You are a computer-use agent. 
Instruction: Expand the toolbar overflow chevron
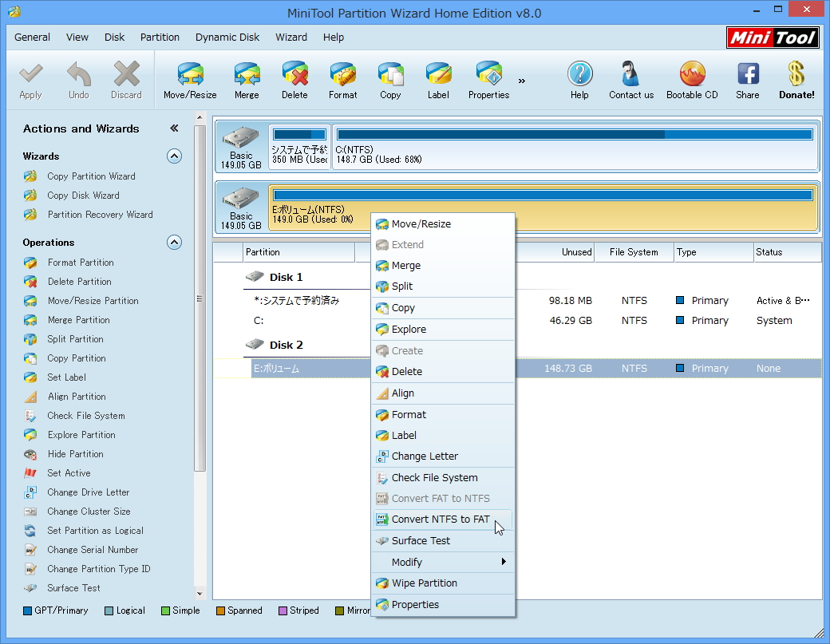[x=522, y=81]
